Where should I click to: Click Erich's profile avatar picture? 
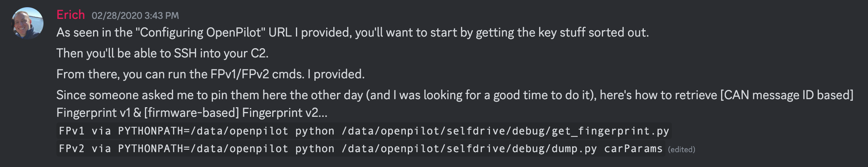(x=28, y=23)
